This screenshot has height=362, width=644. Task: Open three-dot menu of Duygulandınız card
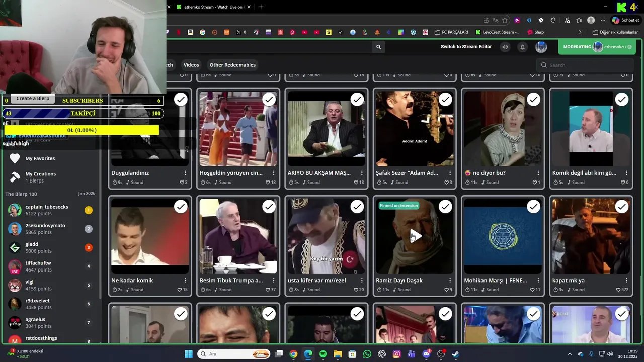pyautogui.click(x=185, y=173)
